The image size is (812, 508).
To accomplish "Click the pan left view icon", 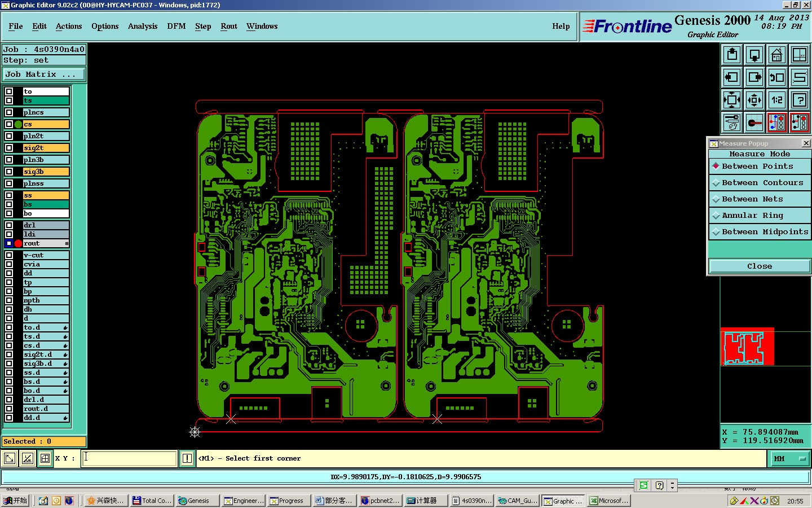I will (x=732, y=77).
